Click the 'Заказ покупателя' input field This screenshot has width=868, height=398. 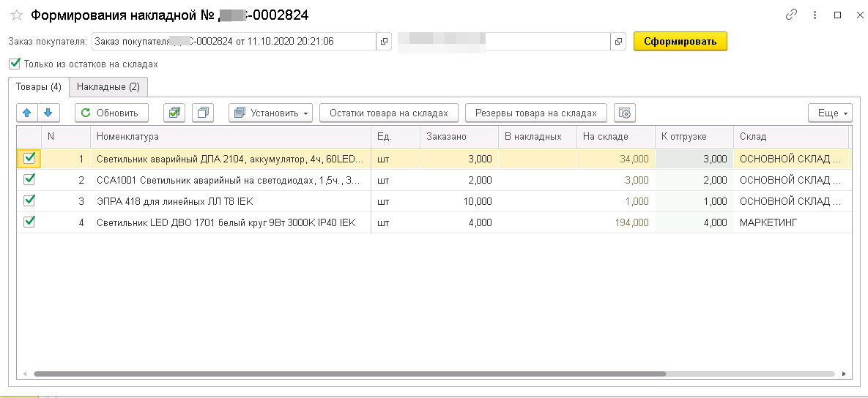coord(233,42)
